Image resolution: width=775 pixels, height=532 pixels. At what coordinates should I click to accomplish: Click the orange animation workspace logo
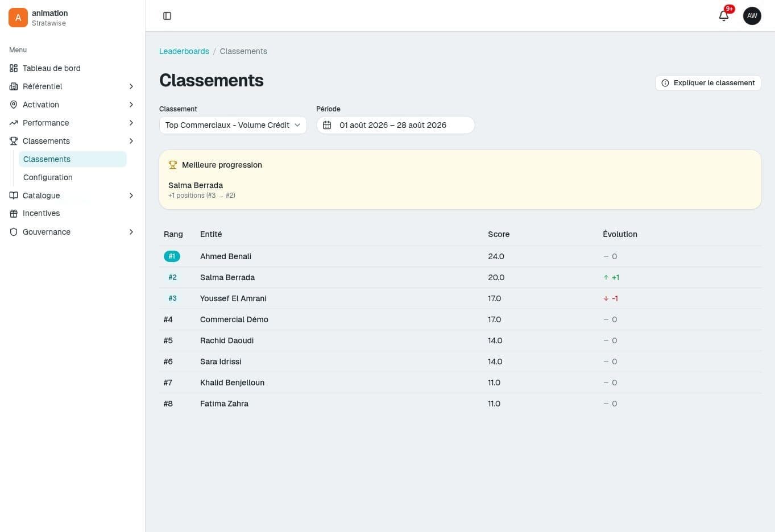(x=18, y=18)
